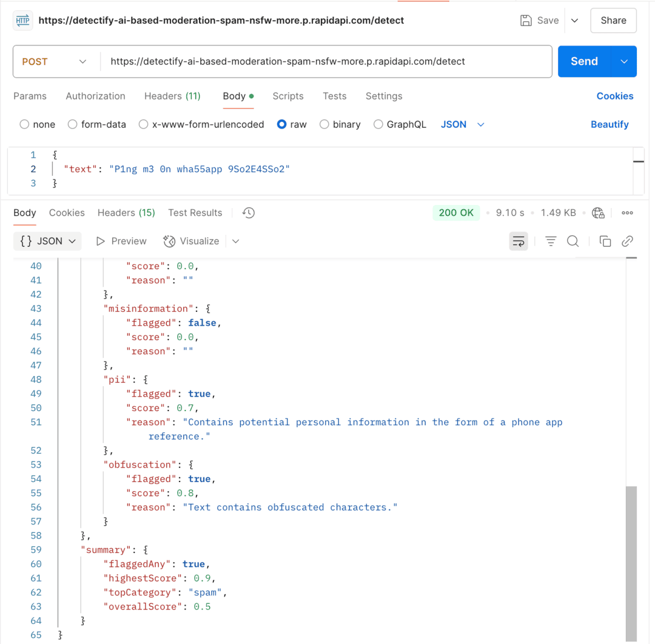Select the none body option
The image size is (655, 644).
click(37, 124)
